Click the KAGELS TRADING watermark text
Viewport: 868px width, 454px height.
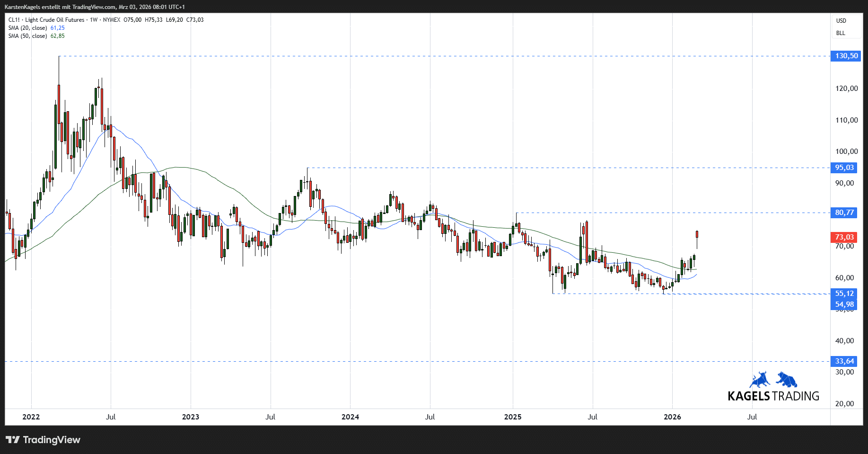(x=773, y=396)
